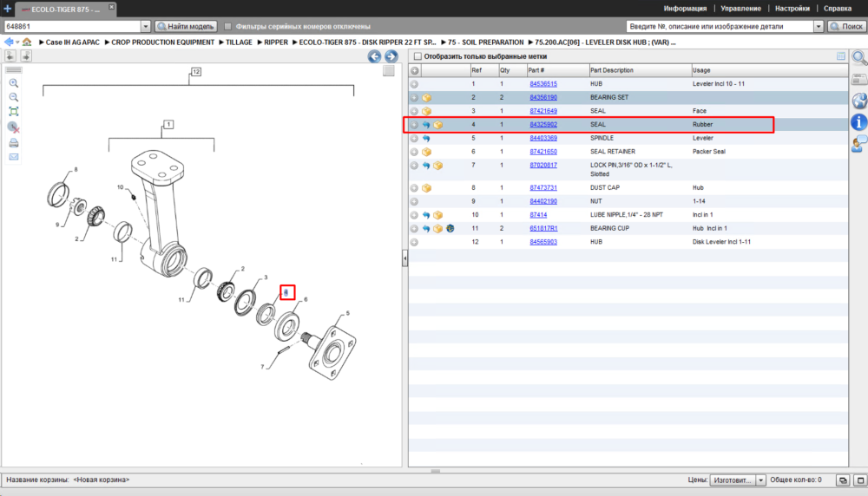
Task: Open the Справка menu
Action: click(x=837, y=9)
